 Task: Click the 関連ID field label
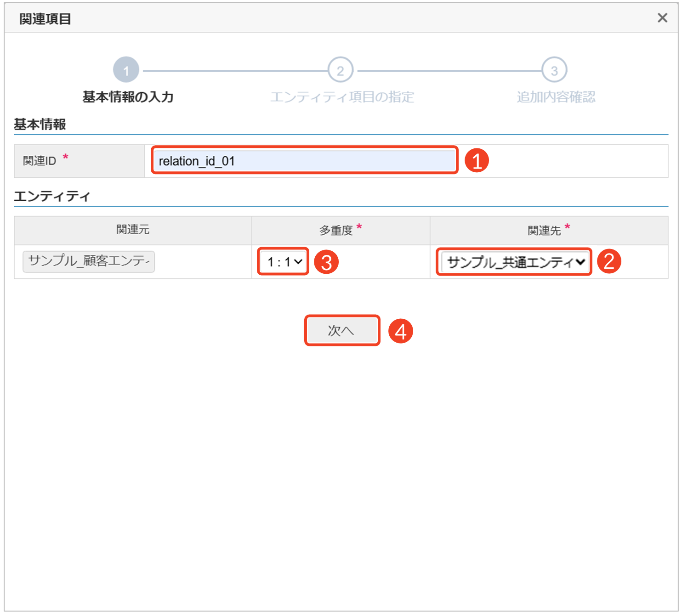click(x=40, y=161)
